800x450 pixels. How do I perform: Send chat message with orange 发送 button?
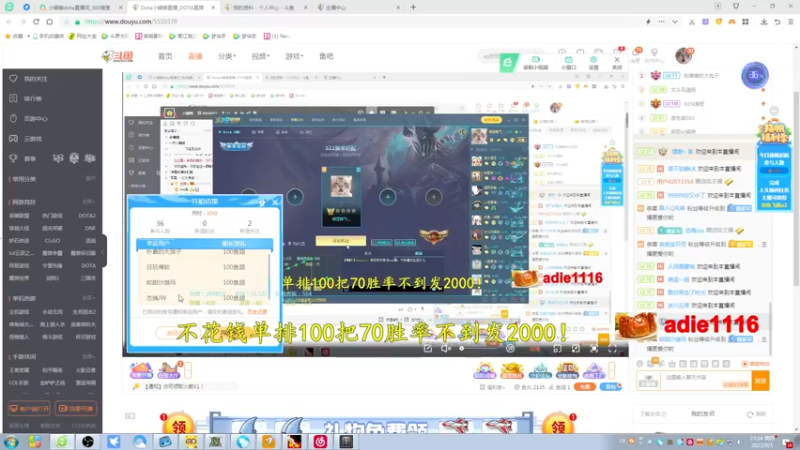coord(760,381)
